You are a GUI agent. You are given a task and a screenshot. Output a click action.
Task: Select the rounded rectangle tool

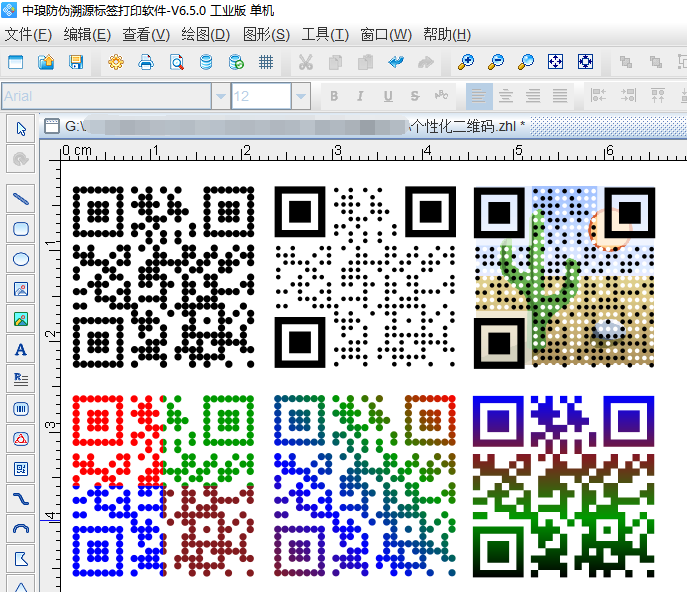point(20,228)
